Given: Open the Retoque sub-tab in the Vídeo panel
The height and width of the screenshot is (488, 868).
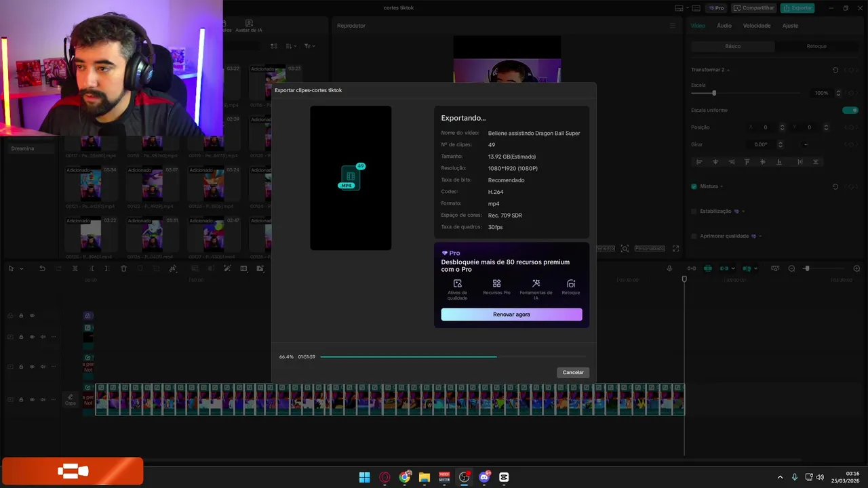Looking at the screenshot, I should (816, 46).
